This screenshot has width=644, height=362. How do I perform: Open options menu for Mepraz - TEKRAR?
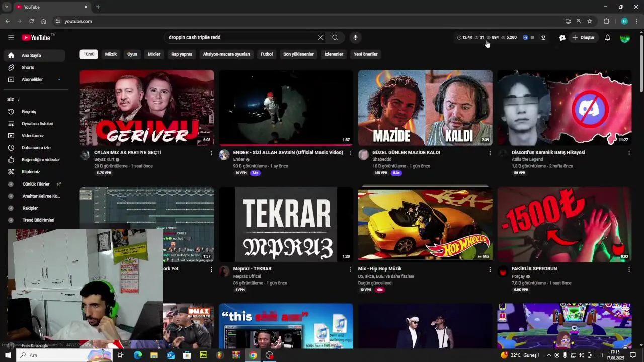tap(351, 269)
